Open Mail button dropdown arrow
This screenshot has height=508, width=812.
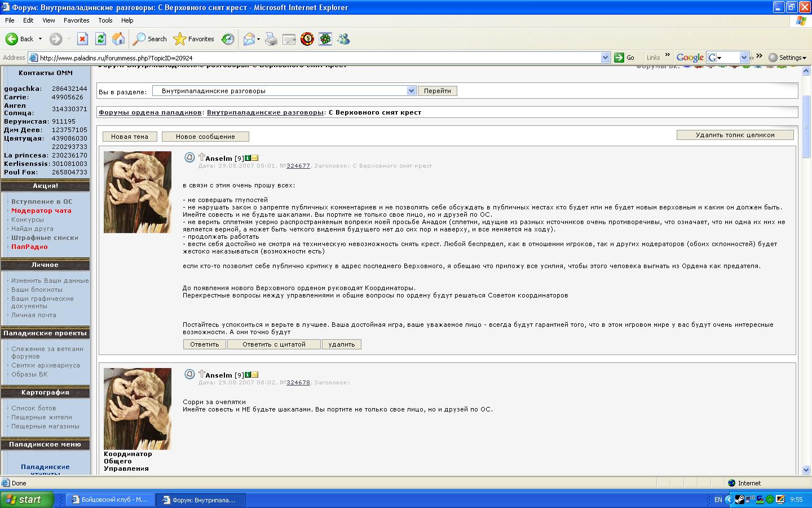[x=258, y=39]
